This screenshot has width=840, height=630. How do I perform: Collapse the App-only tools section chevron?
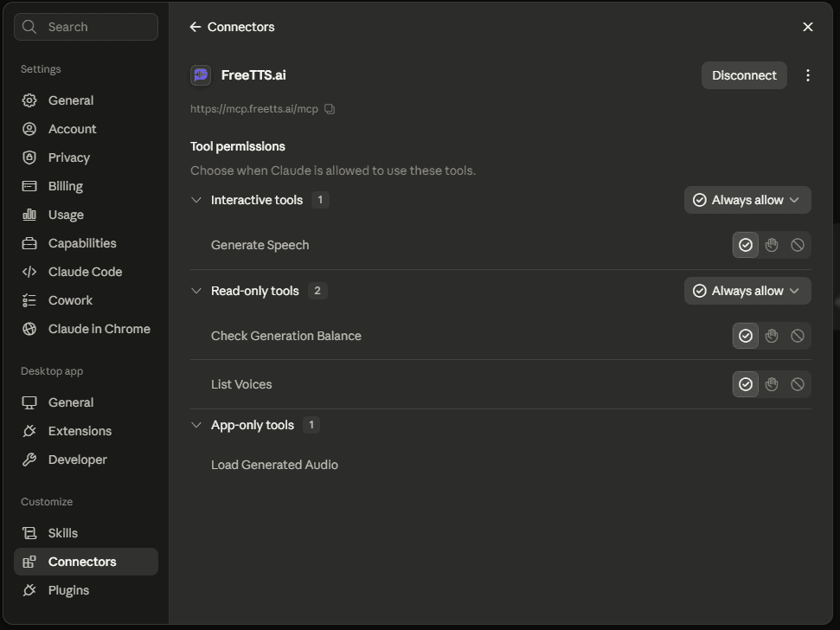pos(196,425)
